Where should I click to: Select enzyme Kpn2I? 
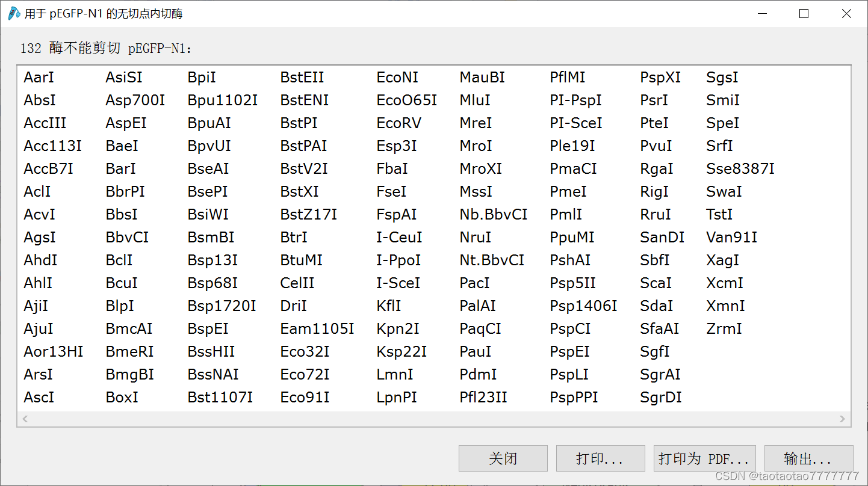coord(398,329)
